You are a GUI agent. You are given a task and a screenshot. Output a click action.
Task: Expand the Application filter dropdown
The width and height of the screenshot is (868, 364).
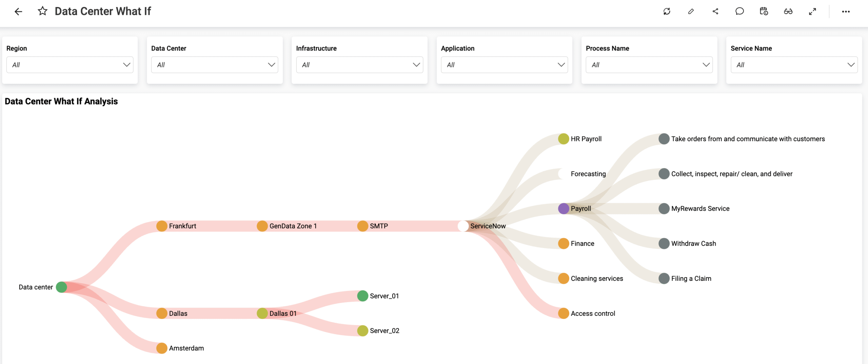pyautogui.click(x=504, y=65)
